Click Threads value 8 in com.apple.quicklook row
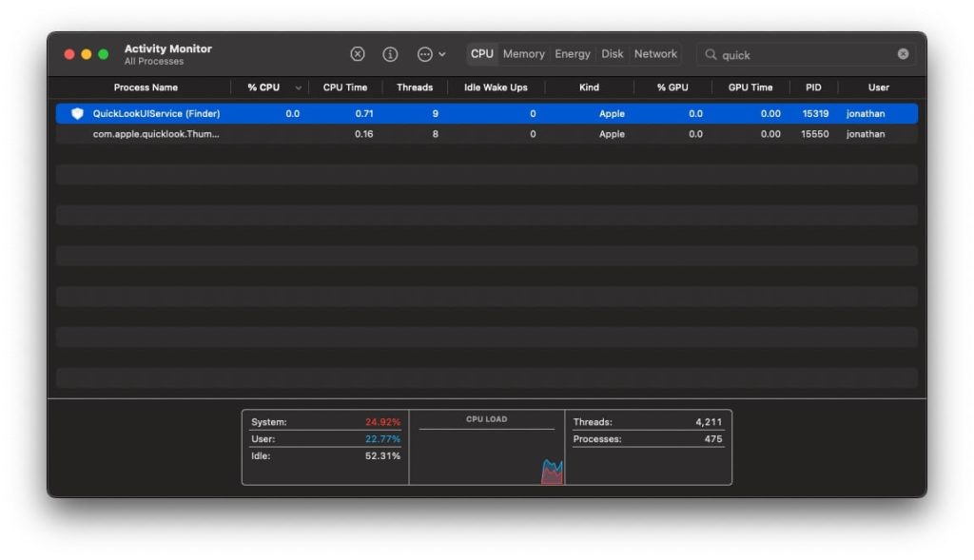The width and height of the screenshot is (974, 560). pyautogui.click(x=436, y=134)
